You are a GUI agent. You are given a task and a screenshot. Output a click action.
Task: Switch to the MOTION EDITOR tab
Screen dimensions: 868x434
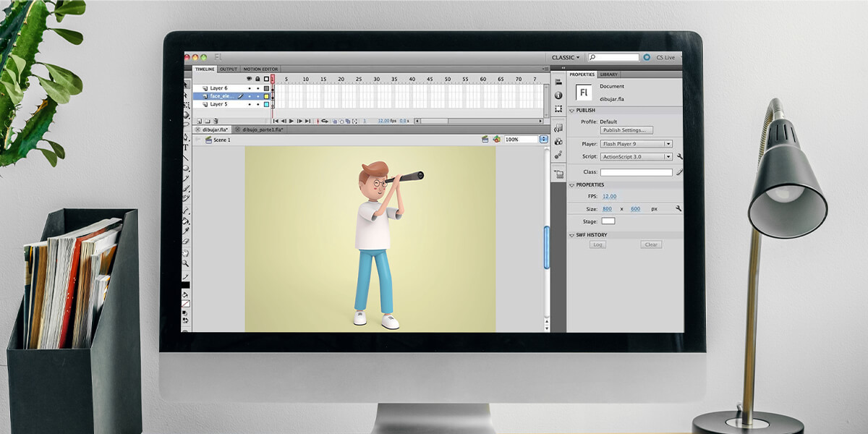(260, 69)
